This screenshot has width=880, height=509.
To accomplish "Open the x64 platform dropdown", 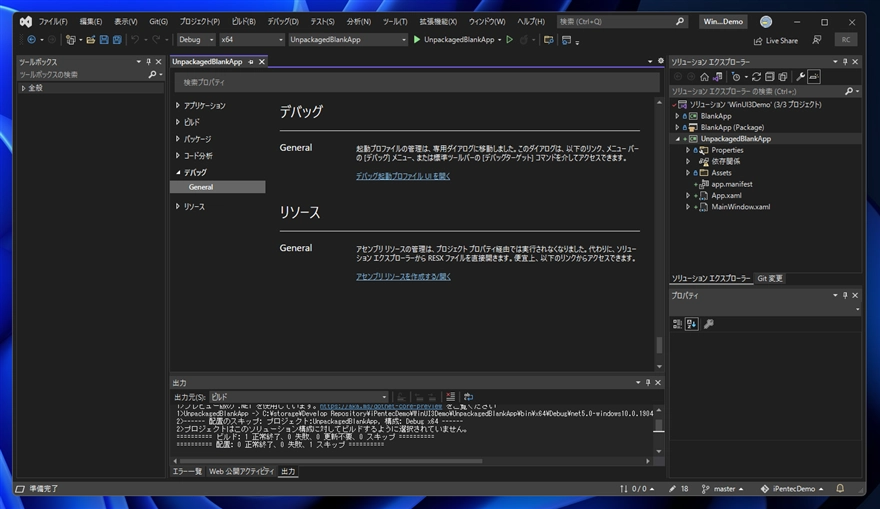I will 251,39.
